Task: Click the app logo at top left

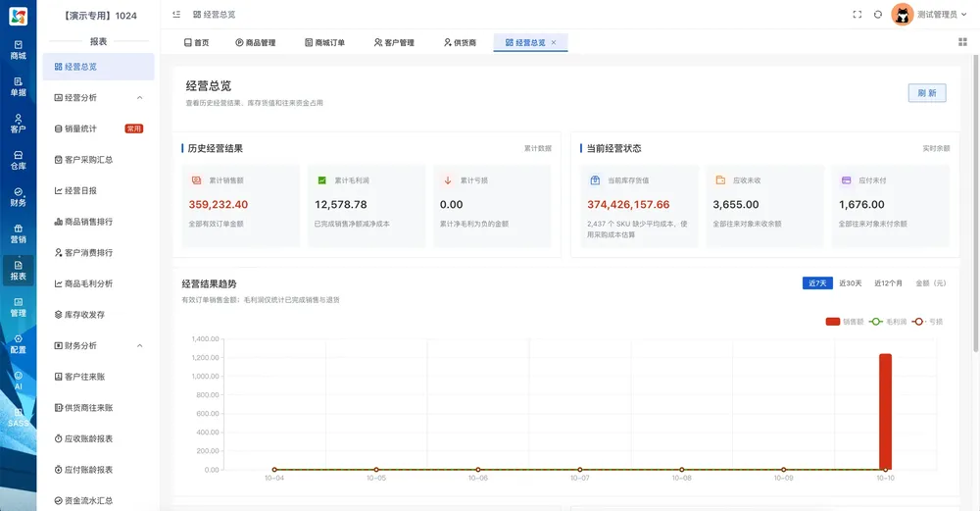Action: [x=18, y=17]
